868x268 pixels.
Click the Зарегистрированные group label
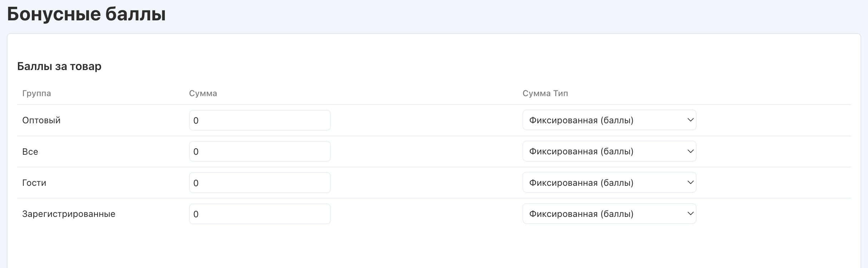coord(69,214)
